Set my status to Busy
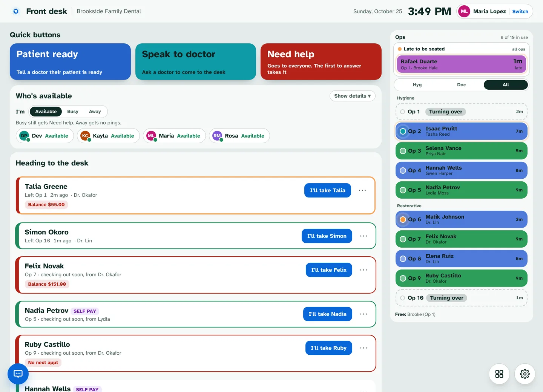The height and width of the screenshot is (392, 543). 73,112
